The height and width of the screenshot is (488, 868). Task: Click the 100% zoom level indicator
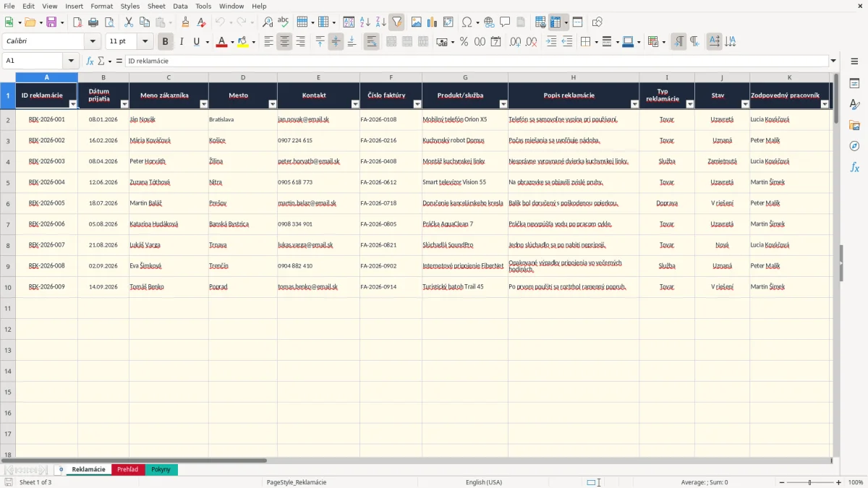tap(856, 482)
